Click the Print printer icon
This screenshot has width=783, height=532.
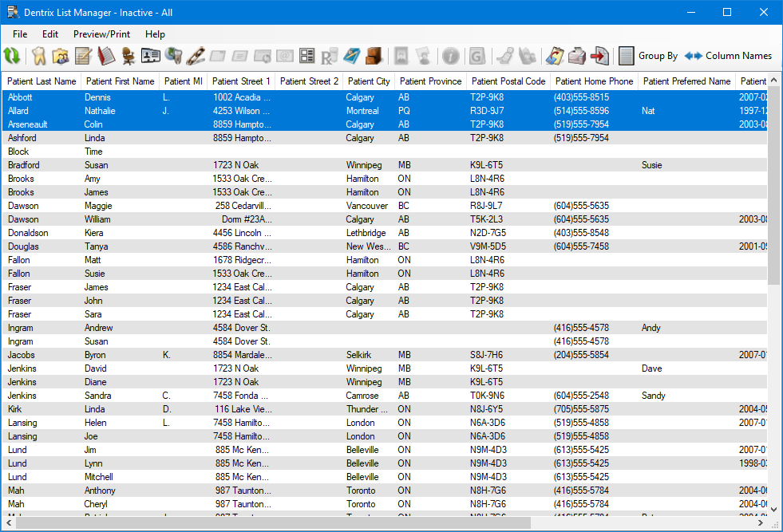point(577,55)
